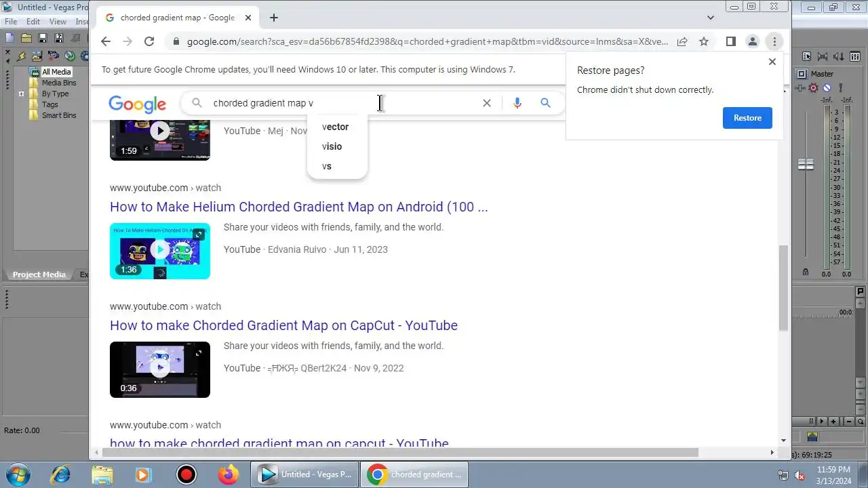Launch Internet Explorer from taskbar

[60, 474]
